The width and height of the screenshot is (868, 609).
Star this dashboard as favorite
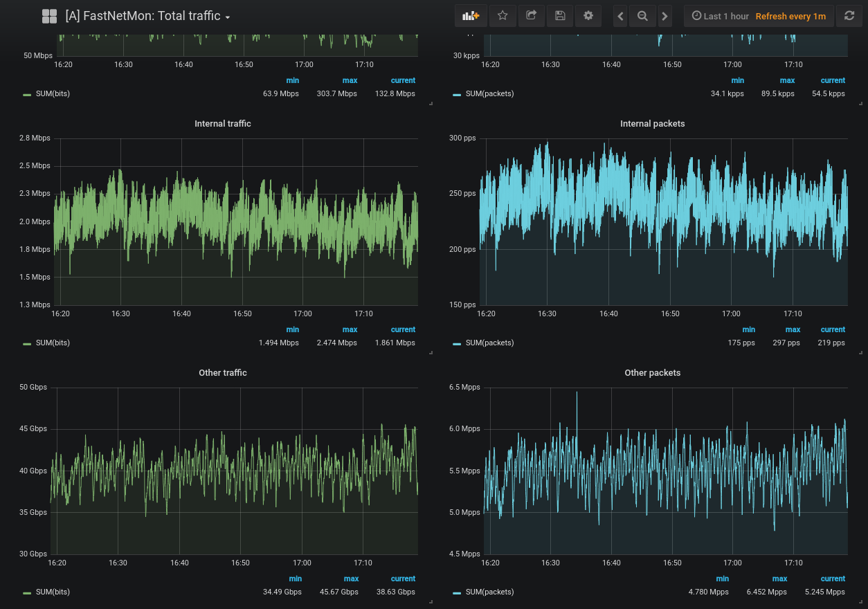click(503, 16)
